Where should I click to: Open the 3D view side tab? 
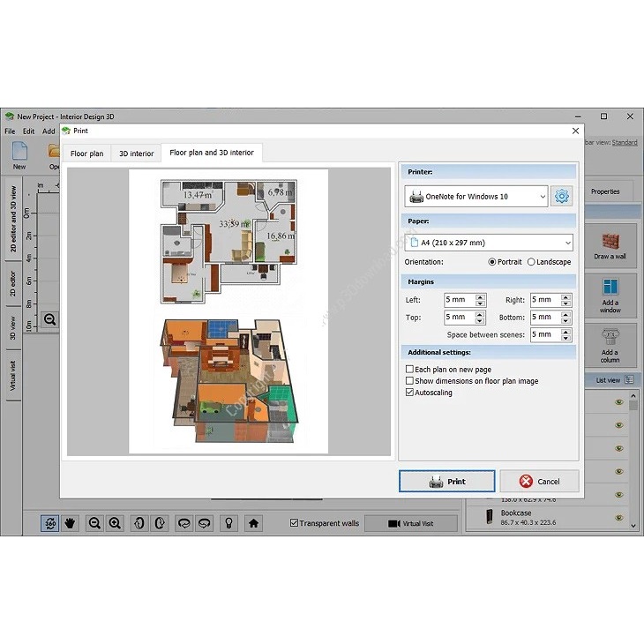click(12, 328)
